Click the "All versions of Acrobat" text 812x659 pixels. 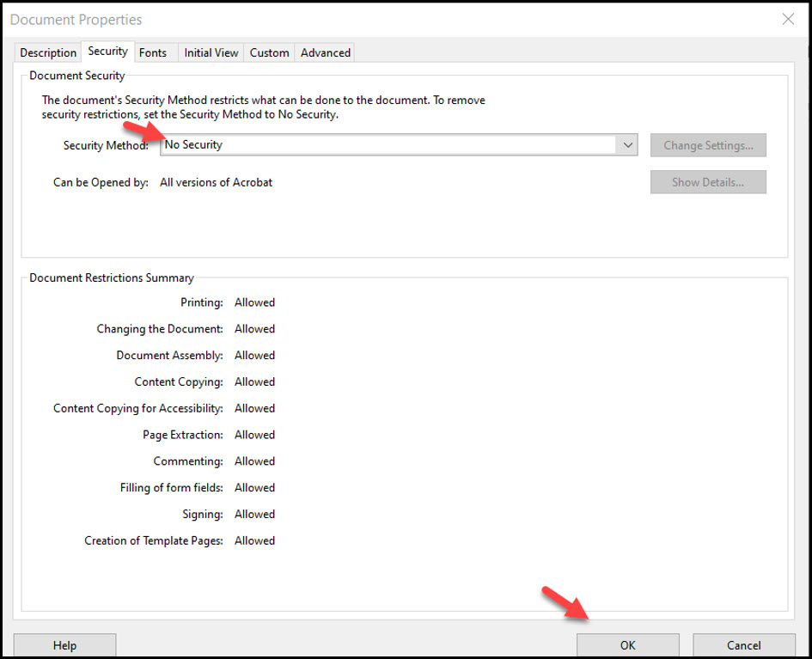point(217,182)
